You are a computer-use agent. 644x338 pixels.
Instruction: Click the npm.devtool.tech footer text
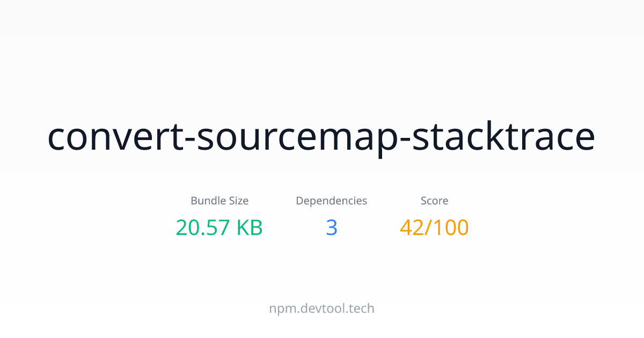[x=322, y=308]
